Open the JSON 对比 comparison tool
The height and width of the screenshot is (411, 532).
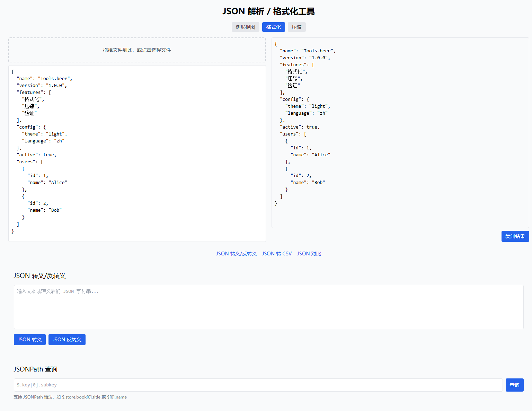[309, 253]
